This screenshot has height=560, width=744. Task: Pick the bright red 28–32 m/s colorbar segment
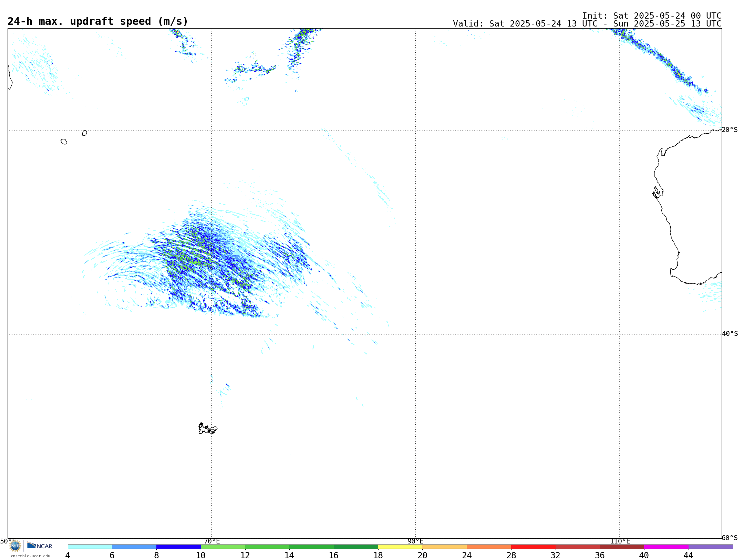pyautogui.click(x=533, y=547)
